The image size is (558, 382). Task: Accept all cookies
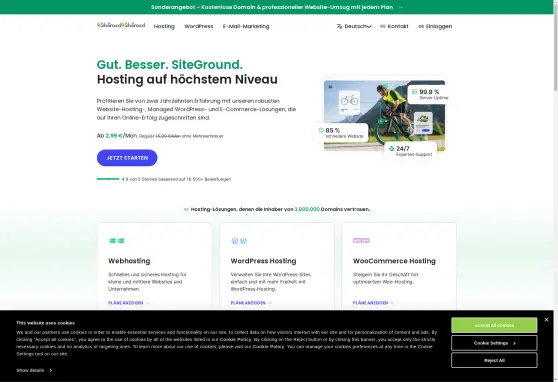[494, 325]
